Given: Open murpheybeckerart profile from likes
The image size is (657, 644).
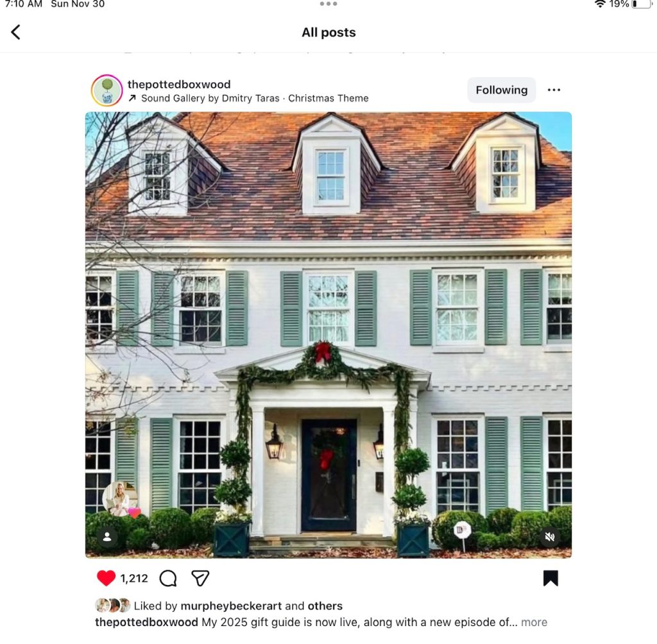Looking at the screenshot, I should click(231, 606).
